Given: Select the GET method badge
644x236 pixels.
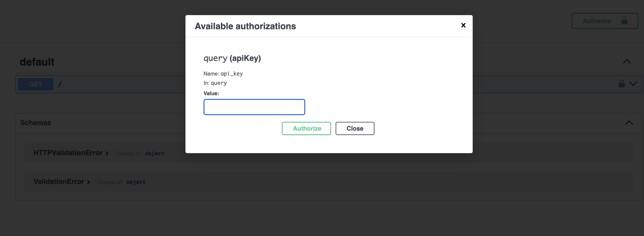Looking at the screenshot, I should (x=35, y=84).
